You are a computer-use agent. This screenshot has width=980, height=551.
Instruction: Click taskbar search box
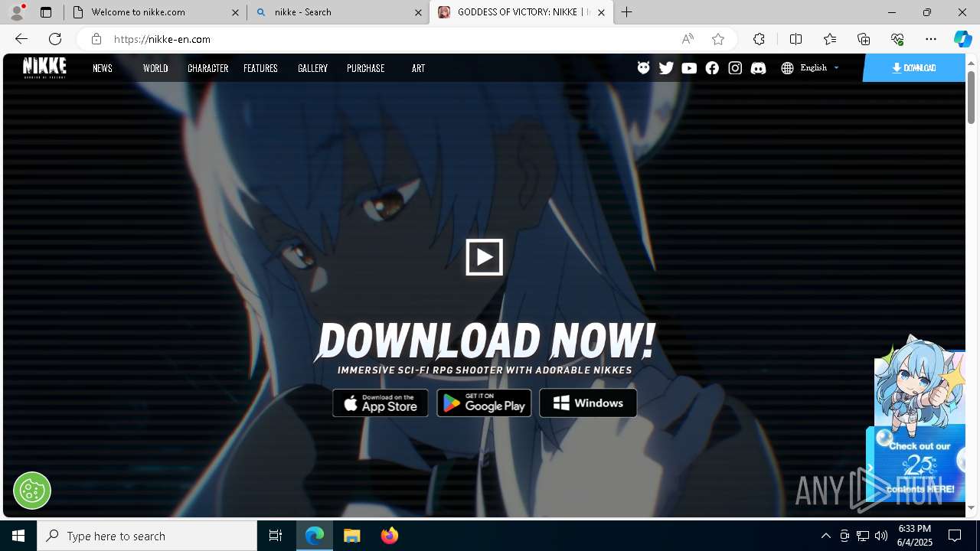pos(147,536)
